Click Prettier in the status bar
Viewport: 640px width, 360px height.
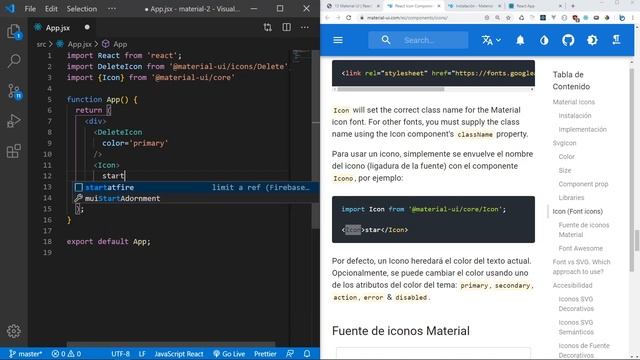[265, 354]
